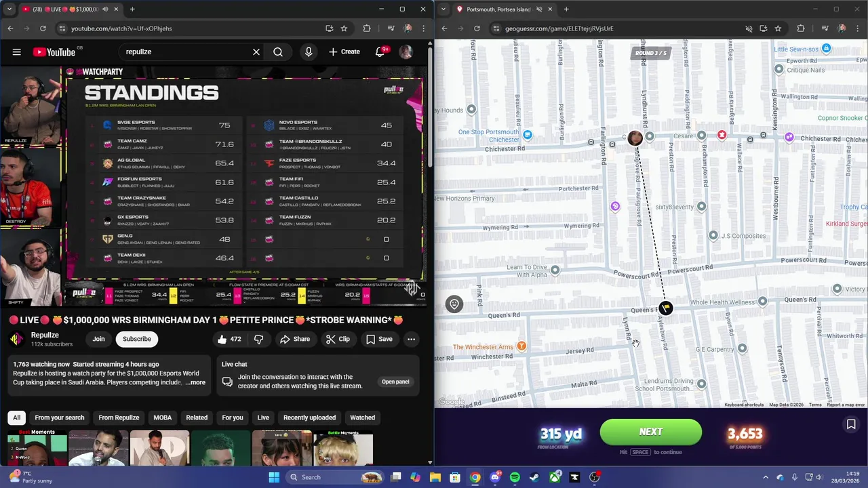The image size is (868, 488).
Task: Open YouTube notifications bell
Action: point(380,52)
